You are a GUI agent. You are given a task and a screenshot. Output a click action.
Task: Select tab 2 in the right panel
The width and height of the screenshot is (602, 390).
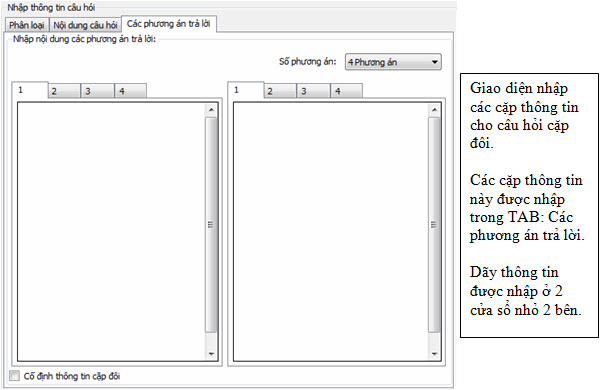pos(280,91)
